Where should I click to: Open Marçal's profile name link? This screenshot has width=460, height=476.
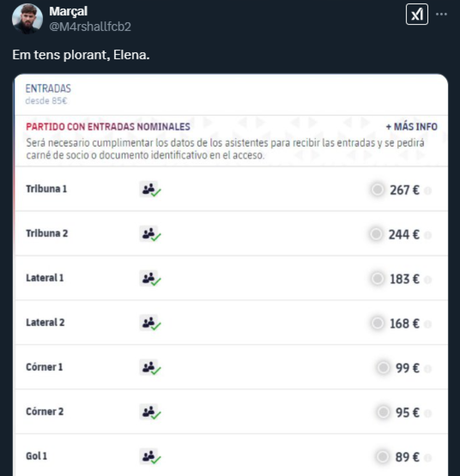pyautogui.click(x=68, y=11)
